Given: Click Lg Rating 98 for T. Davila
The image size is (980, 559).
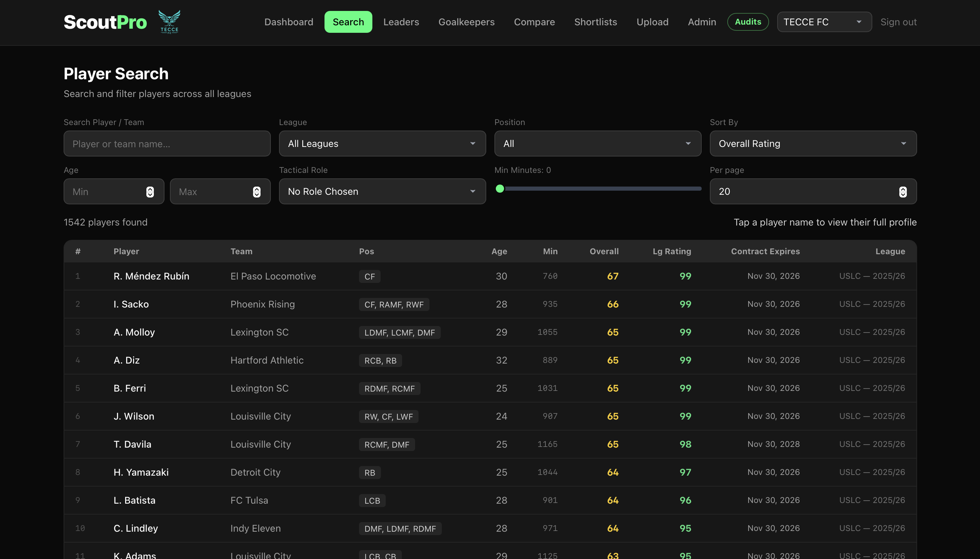Looking at the screenshot, I should pos(685,444).
